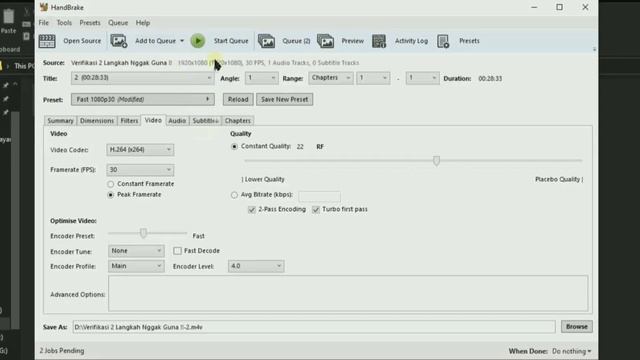Screen dimensions: 640x360
Task: Open the Encoder Tune dropdown
Action: [136, 251]
